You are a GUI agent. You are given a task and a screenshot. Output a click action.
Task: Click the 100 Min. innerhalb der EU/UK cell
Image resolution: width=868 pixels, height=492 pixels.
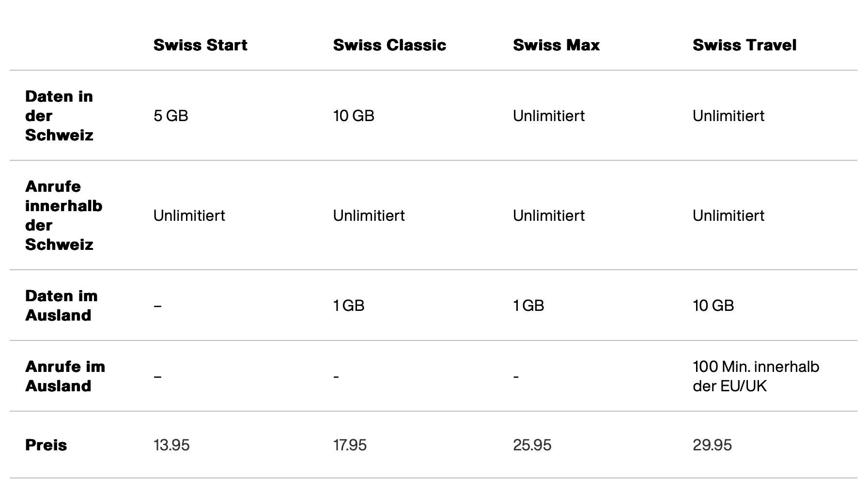click(x=756, y=376)
